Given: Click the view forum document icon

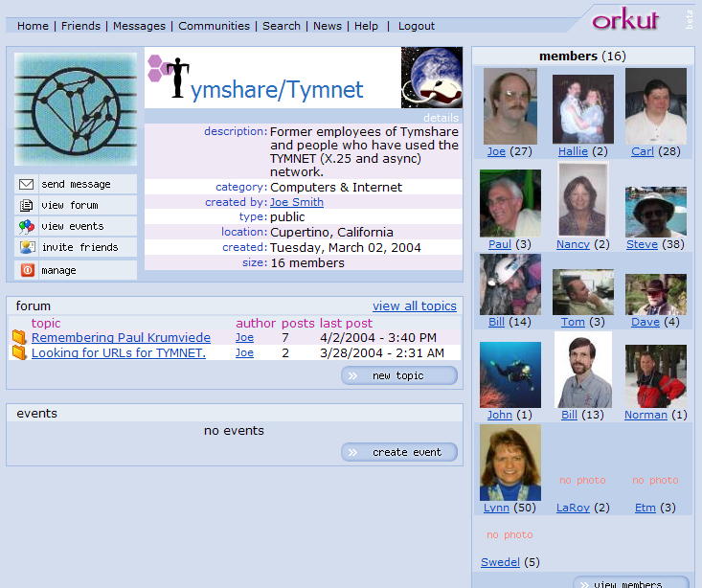Looking at the screenshot, I should pos(27,205).
